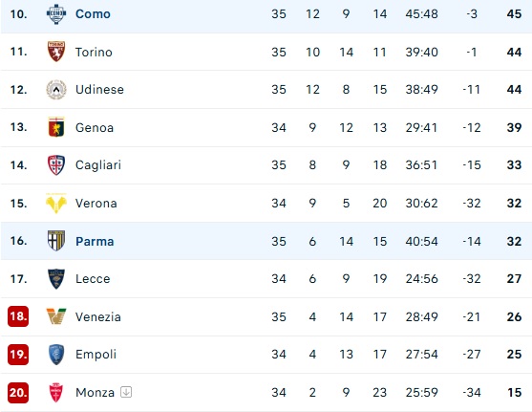Click the Cagliari club crest icon
Image resolution: width=532 pixels, height=412 pixels.
[56, 165]
